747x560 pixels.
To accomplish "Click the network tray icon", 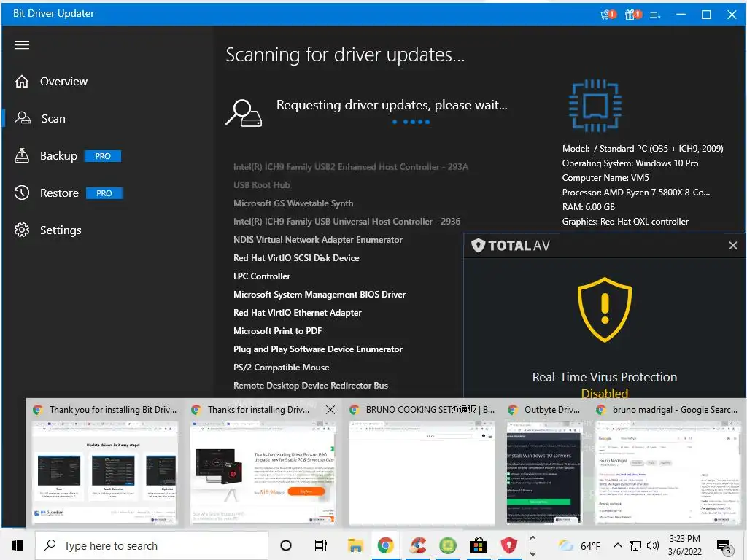I will (635, 545).
